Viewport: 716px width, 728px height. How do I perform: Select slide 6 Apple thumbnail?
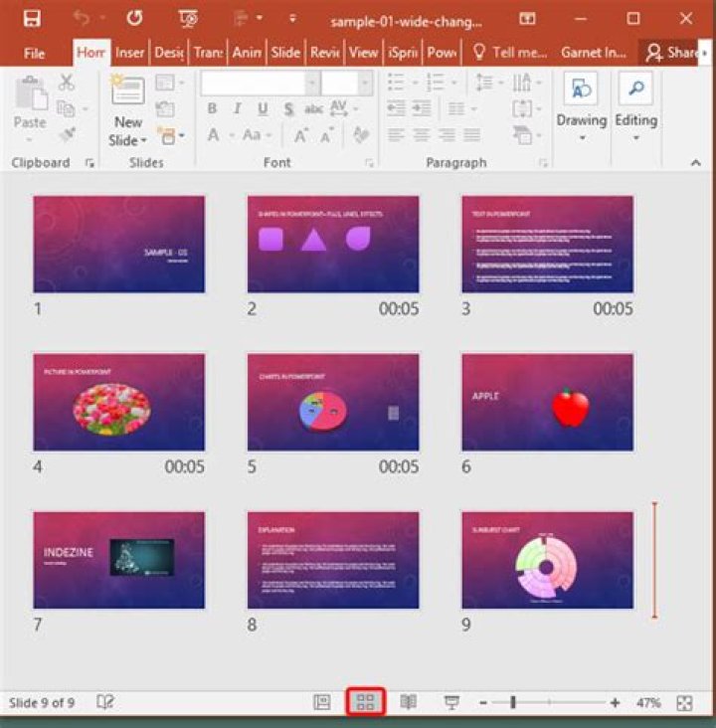(x=547, y=402)
